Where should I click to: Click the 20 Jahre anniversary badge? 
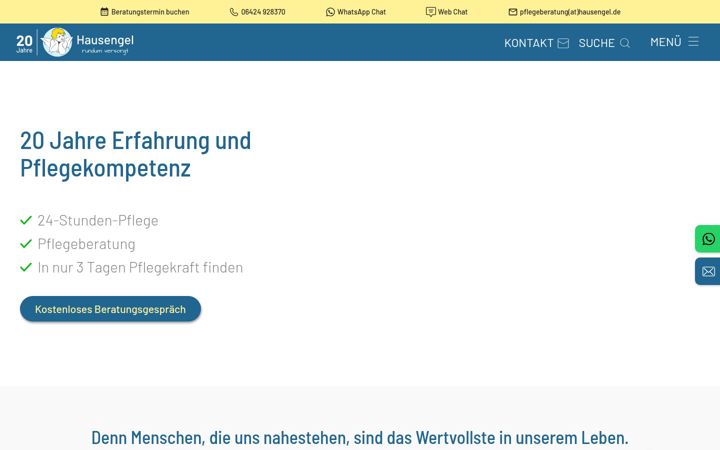click(x=24, y=43)
